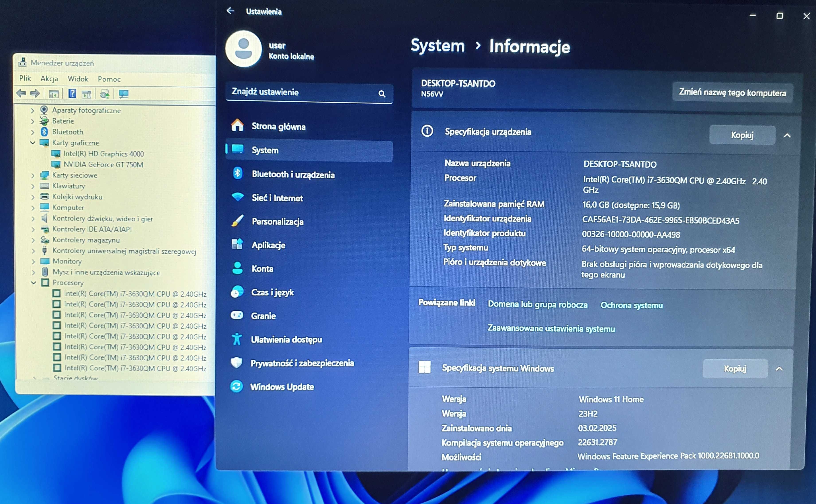Click the clock globe icon for Czas i język

point(237,292)
